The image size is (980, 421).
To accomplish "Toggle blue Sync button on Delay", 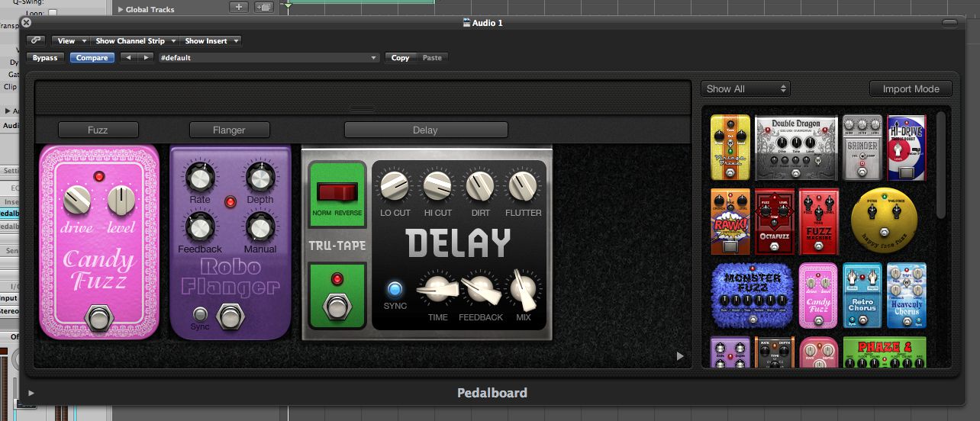I will tap(395, 289).
